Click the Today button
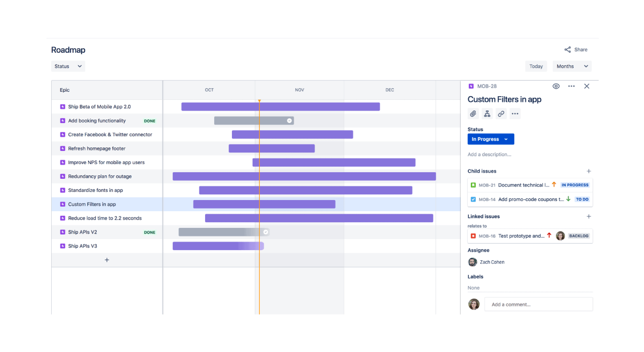The width and height of the screenshot is (644, 352). pos(536,66)
